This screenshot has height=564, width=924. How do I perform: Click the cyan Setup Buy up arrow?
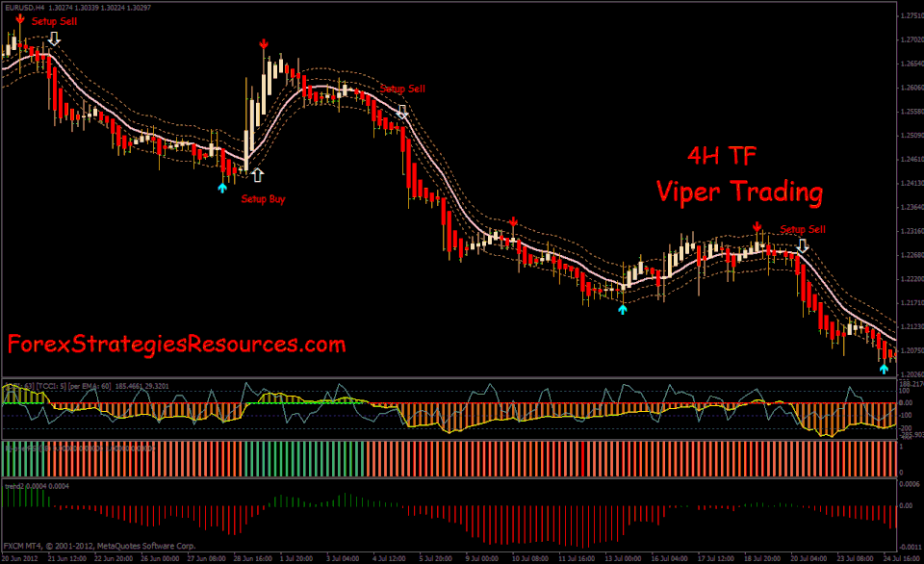pos(222,189)
